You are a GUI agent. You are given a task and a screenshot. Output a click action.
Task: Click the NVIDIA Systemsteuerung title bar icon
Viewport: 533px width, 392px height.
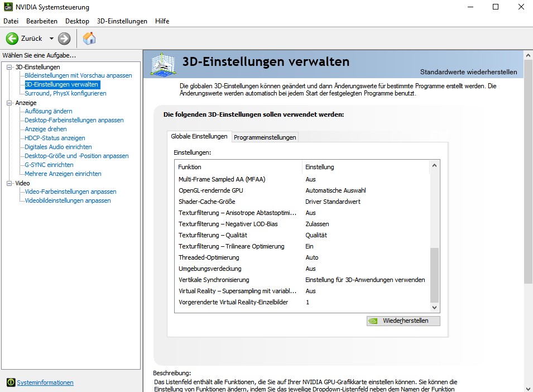8,7
